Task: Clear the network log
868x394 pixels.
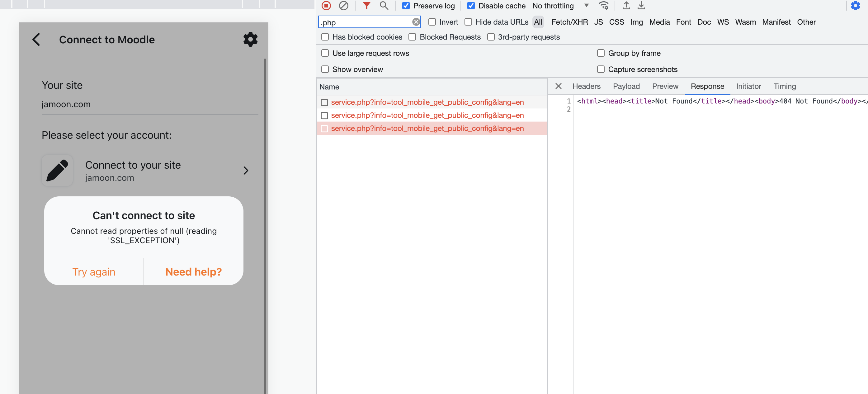Action: pyautogui.click(x=343, y=6)
